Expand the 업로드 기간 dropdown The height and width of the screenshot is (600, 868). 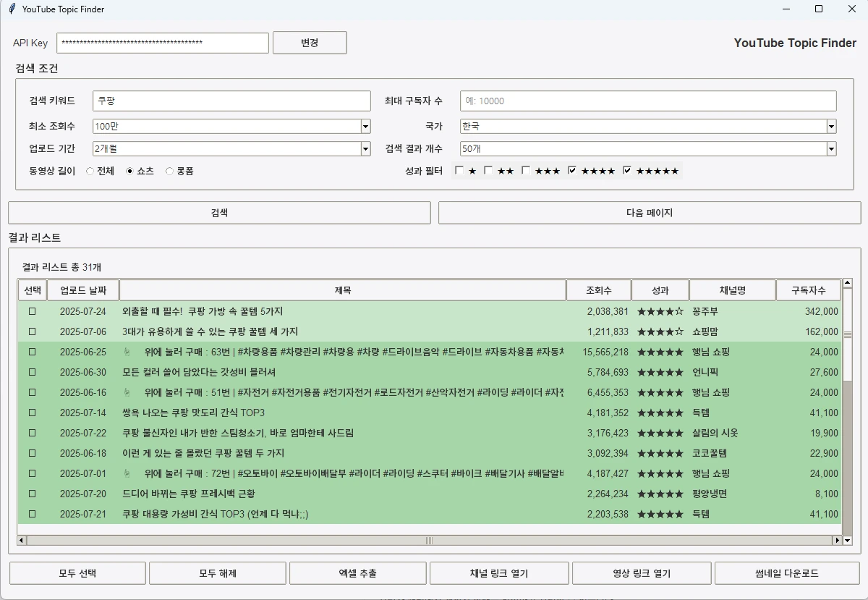pos(365,149)
